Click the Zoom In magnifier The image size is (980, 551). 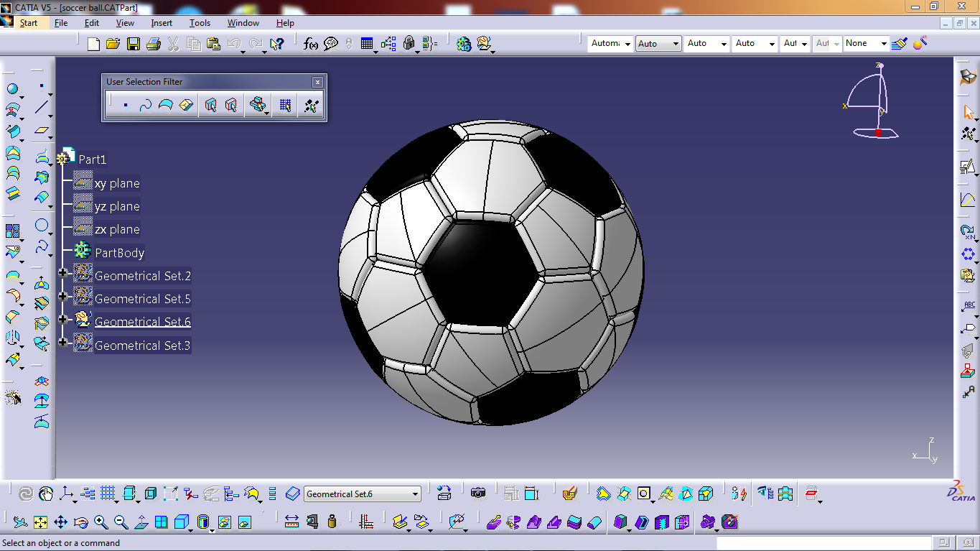pos(101,522)
